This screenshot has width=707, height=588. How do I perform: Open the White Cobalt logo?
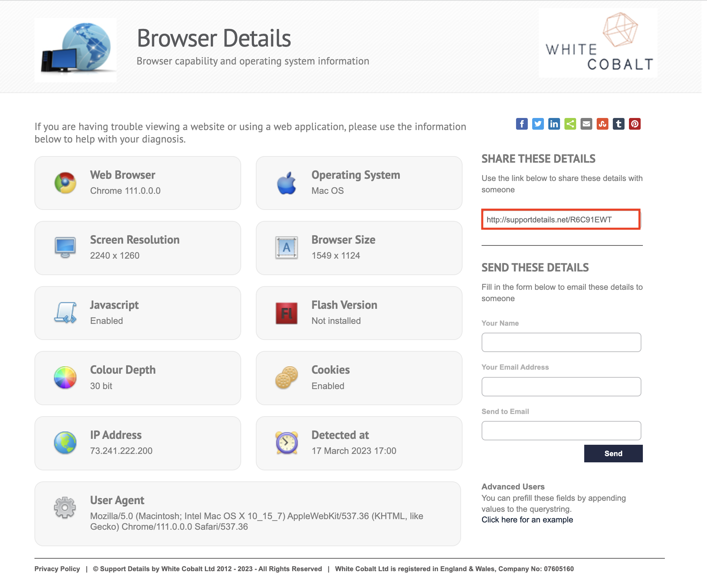tap(599, 42)
